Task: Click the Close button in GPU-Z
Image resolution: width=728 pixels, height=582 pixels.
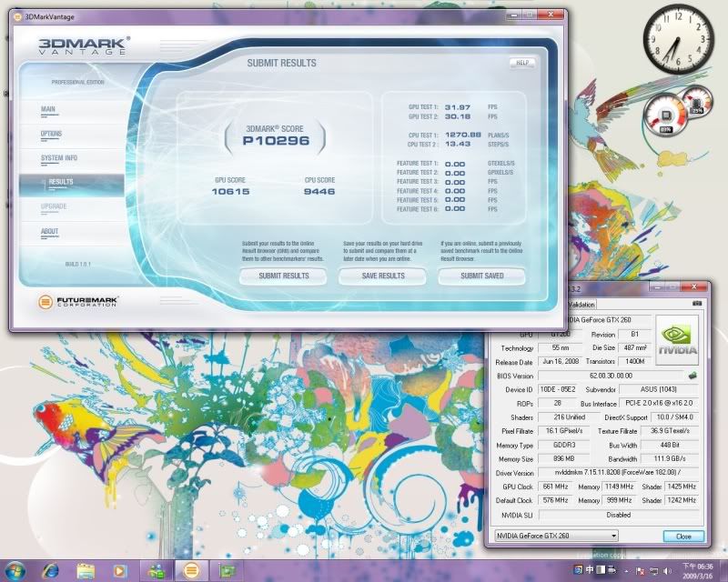Action: tap(683, 536)
